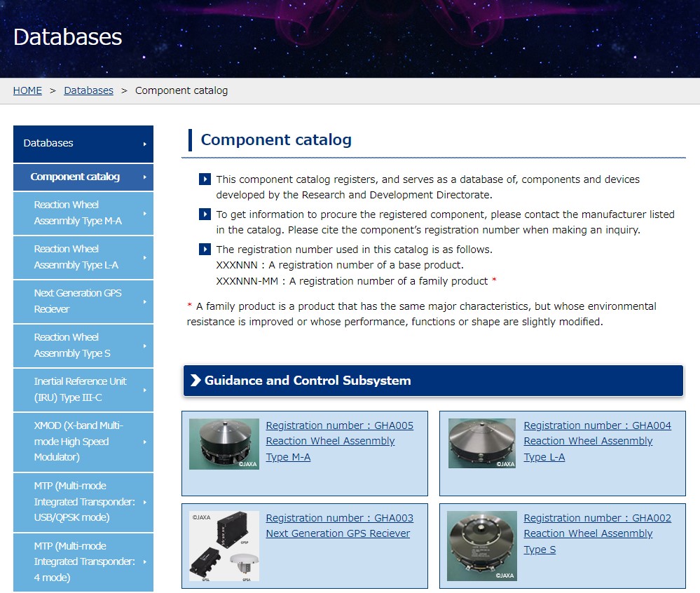Open sidebar item MTP 4 mode
The width and height of the screenshot is (700, 593).
click(83, 562)
